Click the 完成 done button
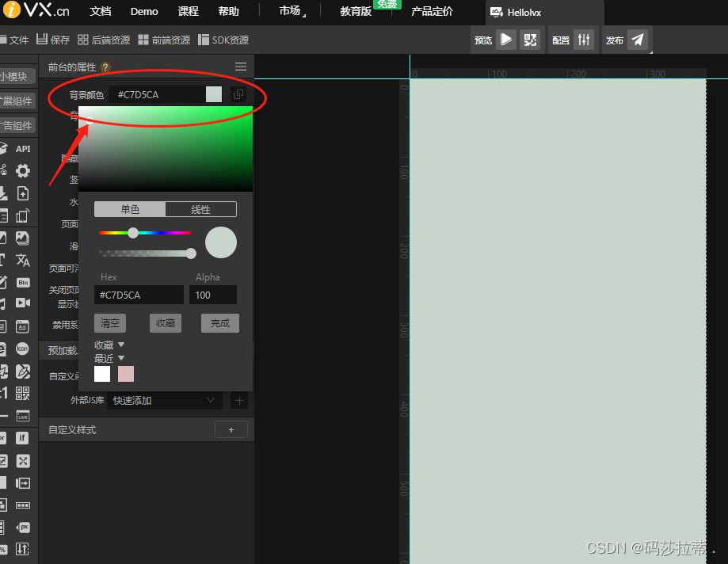Screen dimensions: 728x564 tap(220, 323)
